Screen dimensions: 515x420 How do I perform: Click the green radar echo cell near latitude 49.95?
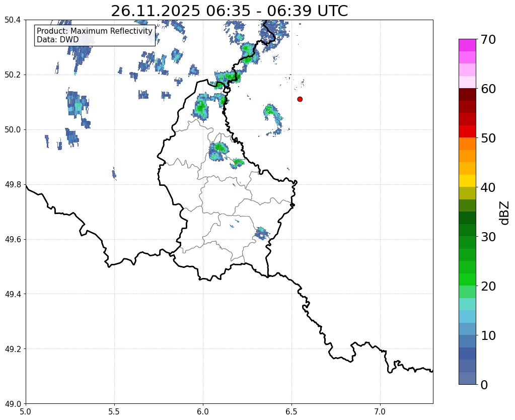(x=218, y=151)
